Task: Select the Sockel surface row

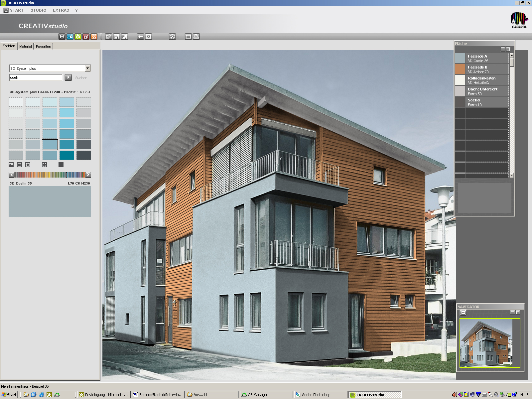Action: tap(482, 102)
